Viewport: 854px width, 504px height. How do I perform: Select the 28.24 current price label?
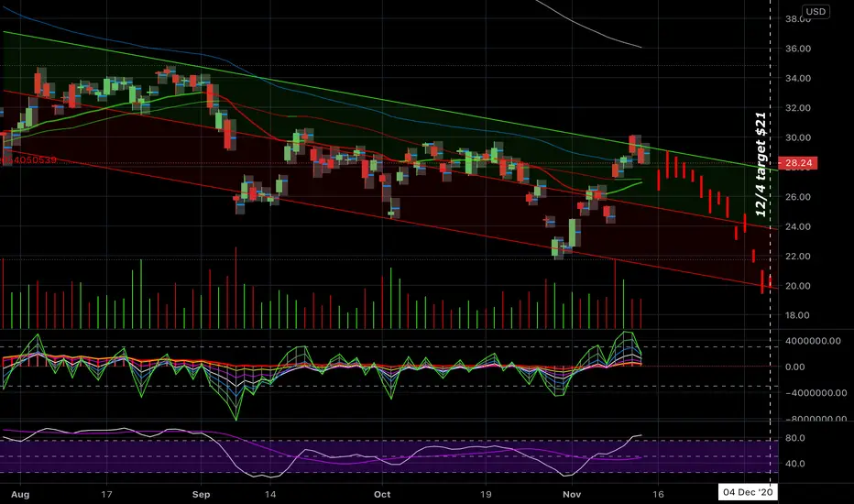coord(798,162)
